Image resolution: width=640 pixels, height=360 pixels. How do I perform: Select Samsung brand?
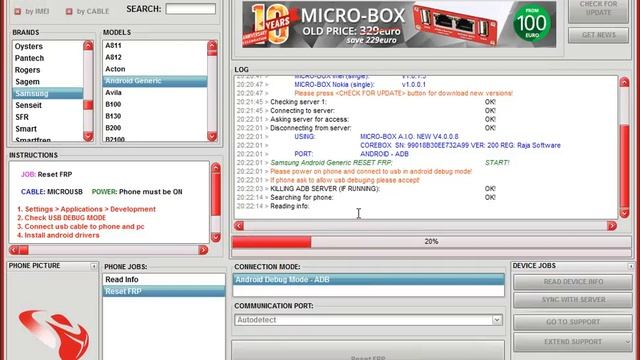pyautogui.click(x=48, y=93)
